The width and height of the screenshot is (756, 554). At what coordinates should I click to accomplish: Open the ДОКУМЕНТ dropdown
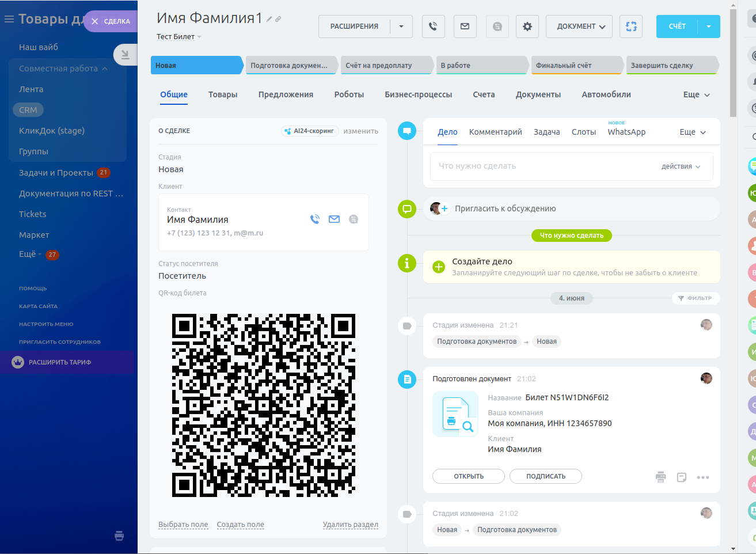579,26
